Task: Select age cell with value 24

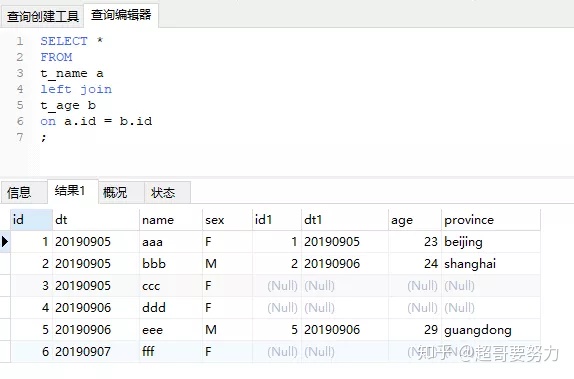Action: point(415,264)
